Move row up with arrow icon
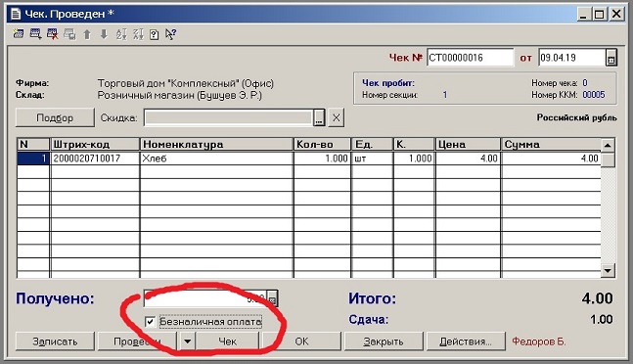The image size is (633, 364). click(x=87, y=34)
